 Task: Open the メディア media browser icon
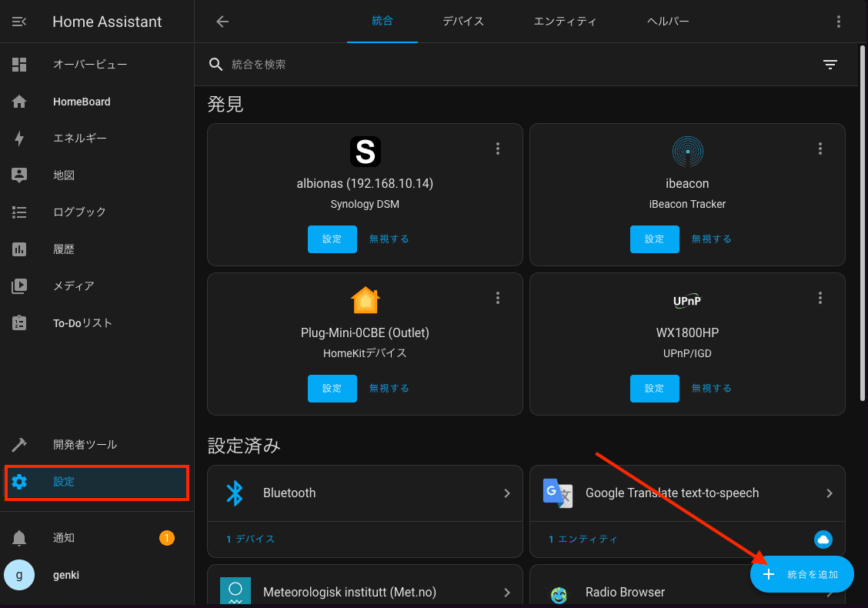pyautogui.click(x=19, y=286)
